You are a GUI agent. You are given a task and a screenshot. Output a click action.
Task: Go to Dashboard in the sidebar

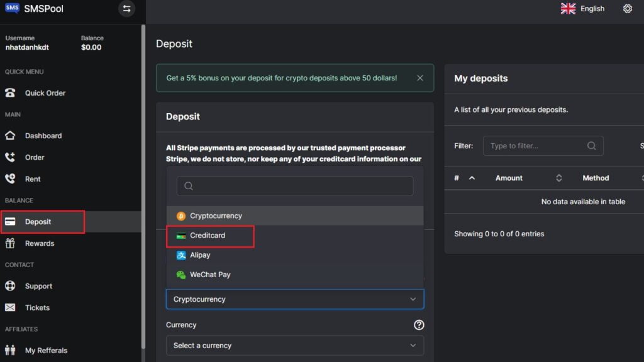[x=43, y=136]
